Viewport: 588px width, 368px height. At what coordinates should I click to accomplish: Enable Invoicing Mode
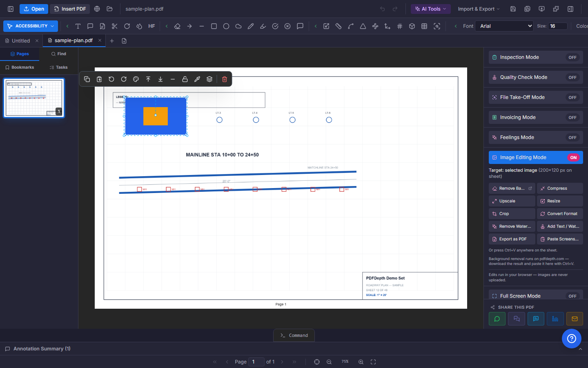[x=536, y=117]
